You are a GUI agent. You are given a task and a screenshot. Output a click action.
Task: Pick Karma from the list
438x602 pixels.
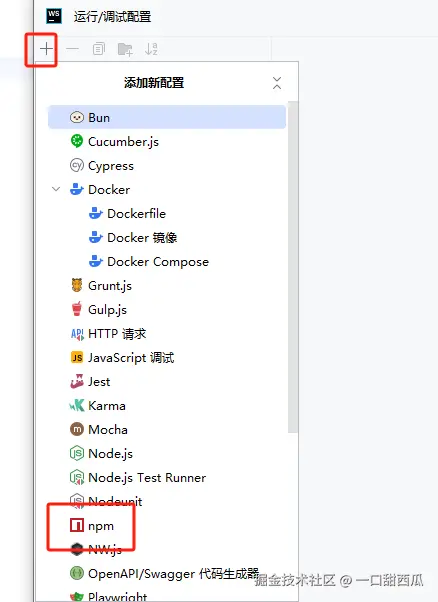coord(167,405)
